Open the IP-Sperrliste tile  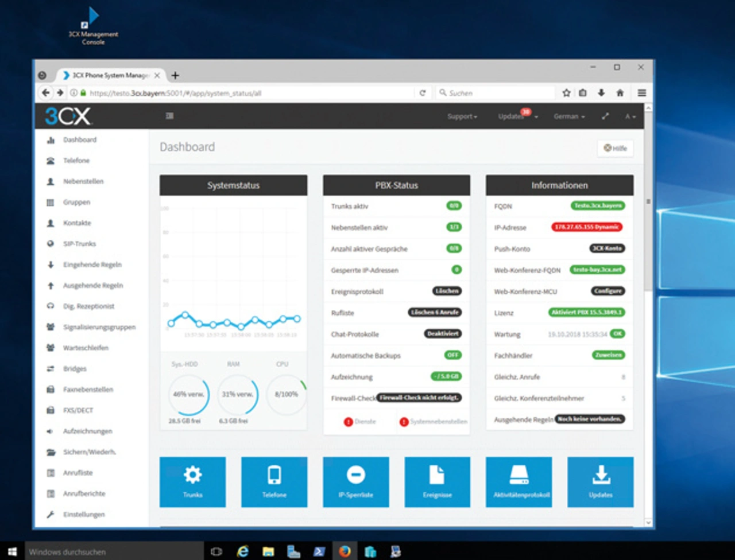[x=355, y=481]
